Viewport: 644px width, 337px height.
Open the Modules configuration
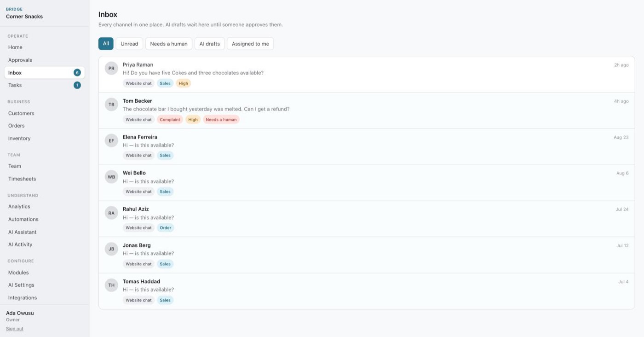point(45,273)
